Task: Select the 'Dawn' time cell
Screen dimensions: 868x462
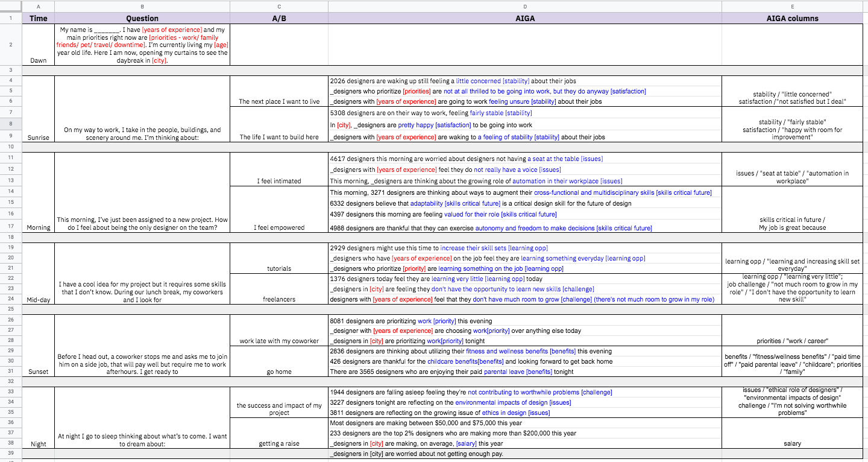Action: pyautogui.click(x=39, y=45)
